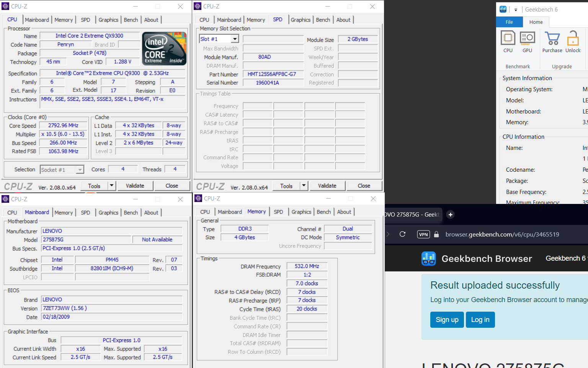The width and height of the screenshot is (588, 368).
Task: Select CPU tab in Mainboard window
Action: (x=12, y=212)
